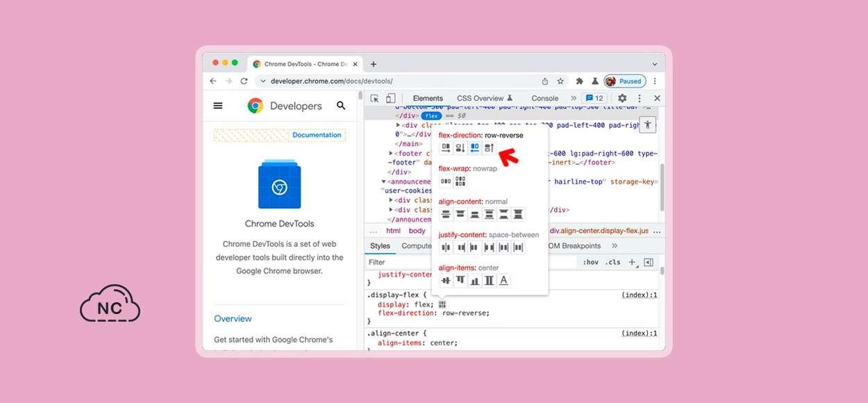Expand second div under announcement element

[391, 210]
